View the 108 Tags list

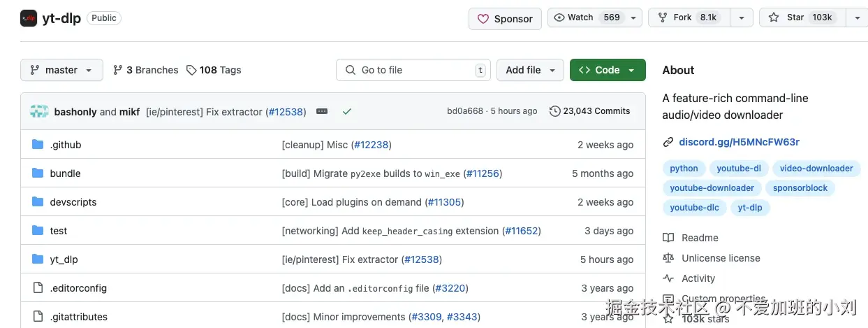(x=213, y=70)
